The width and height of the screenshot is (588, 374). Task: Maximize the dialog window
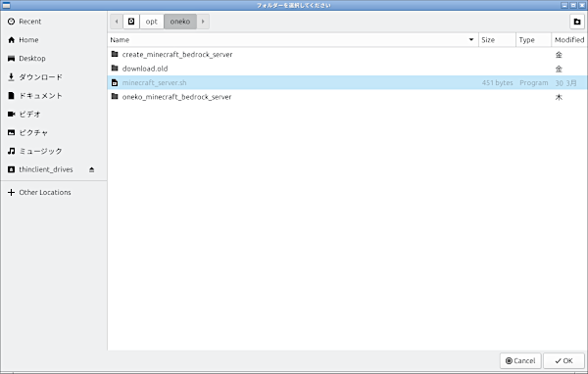(x=573, y=5)
